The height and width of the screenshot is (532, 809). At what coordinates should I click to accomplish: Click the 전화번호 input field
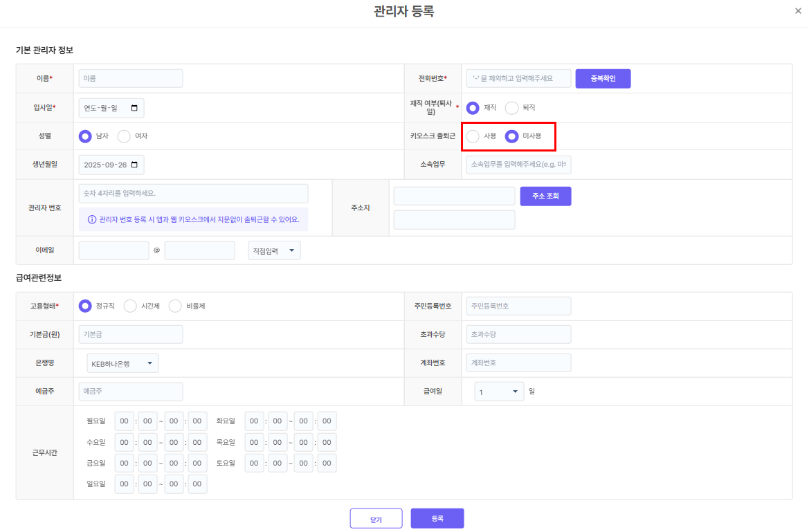pos(518,79)
